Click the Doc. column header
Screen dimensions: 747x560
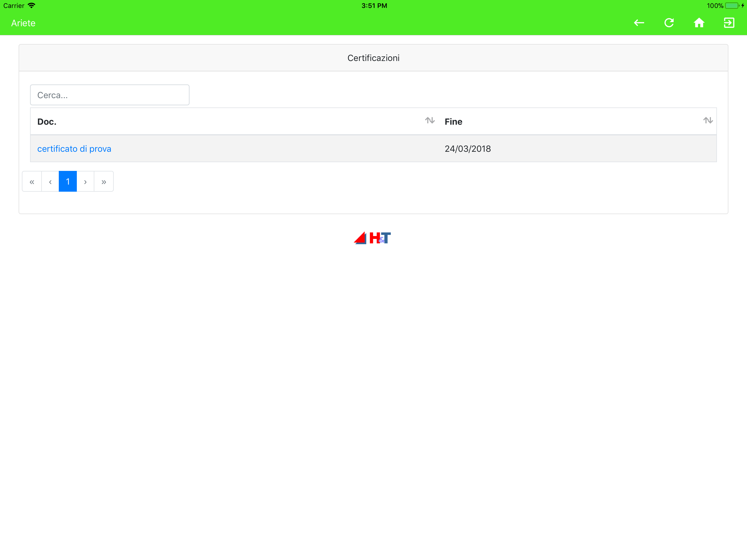[x=47, y=122]
